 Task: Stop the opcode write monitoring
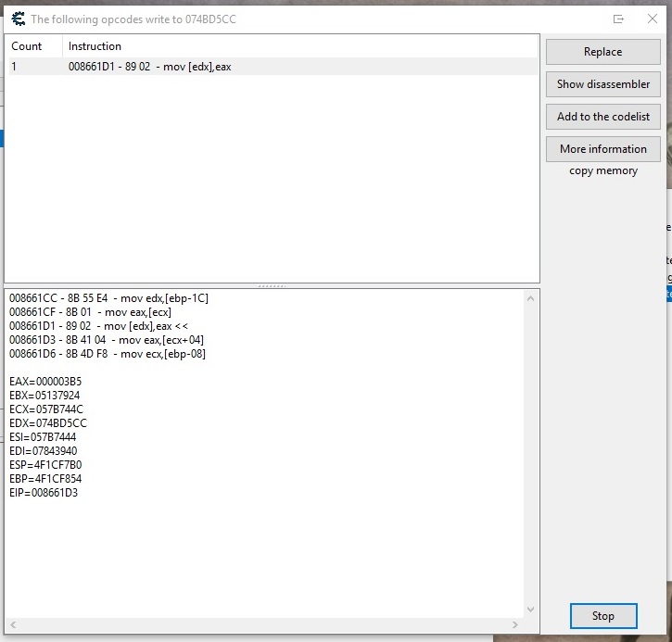(x=603, y=616)
